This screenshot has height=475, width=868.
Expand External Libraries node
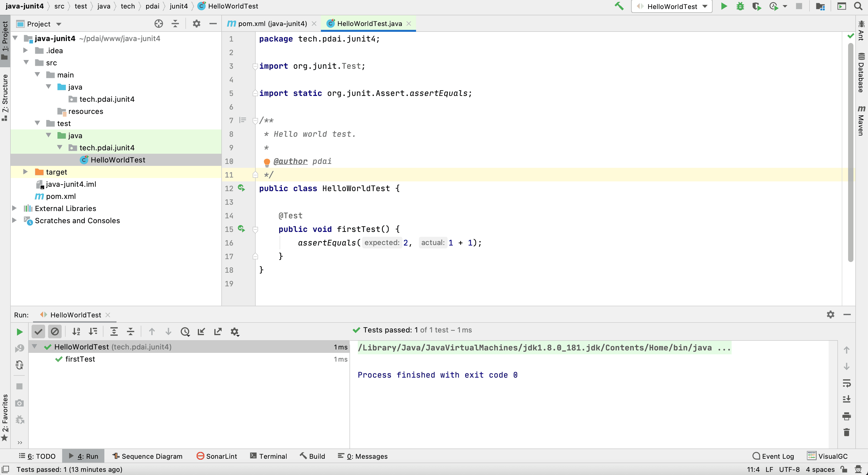[x=15, y=208]
